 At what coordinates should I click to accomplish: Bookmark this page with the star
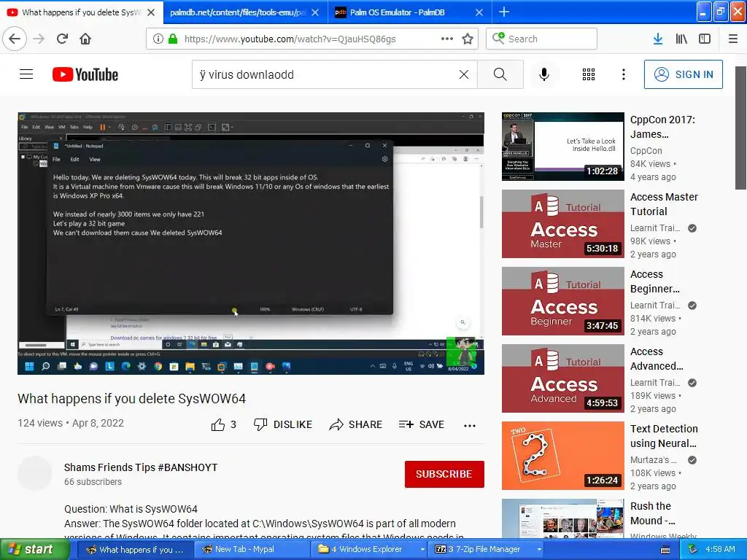tap(468, 39)
